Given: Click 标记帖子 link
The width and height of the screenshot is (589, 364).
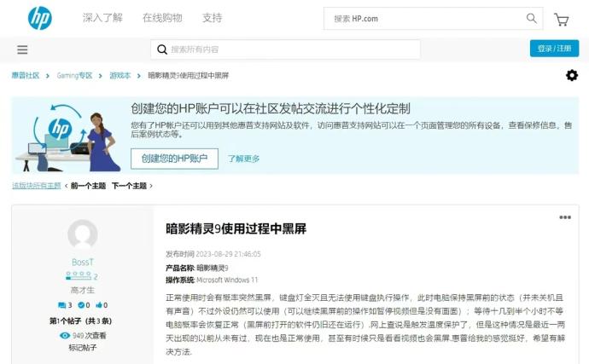Looking at the screenshot, I should click(x=83, y=348).
